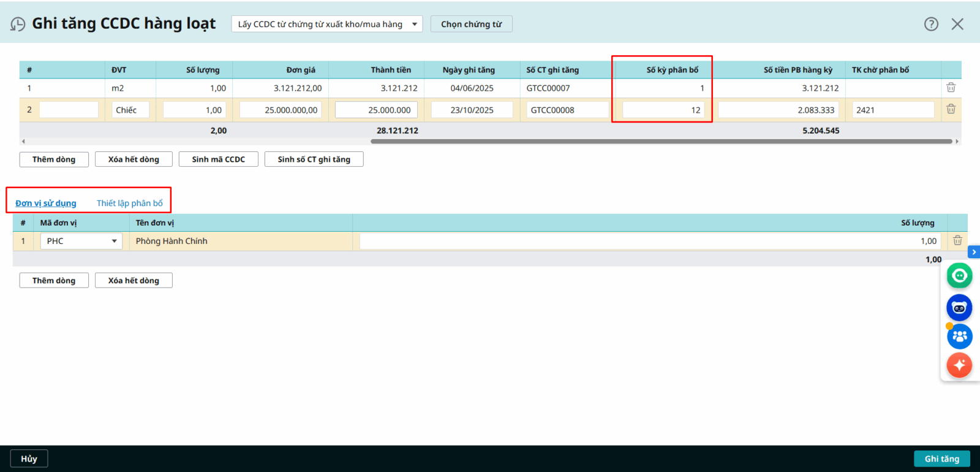Viewport: 980px width, 472px height.
Task: Click the history clock icon beside title
Action: click(18, 24)
